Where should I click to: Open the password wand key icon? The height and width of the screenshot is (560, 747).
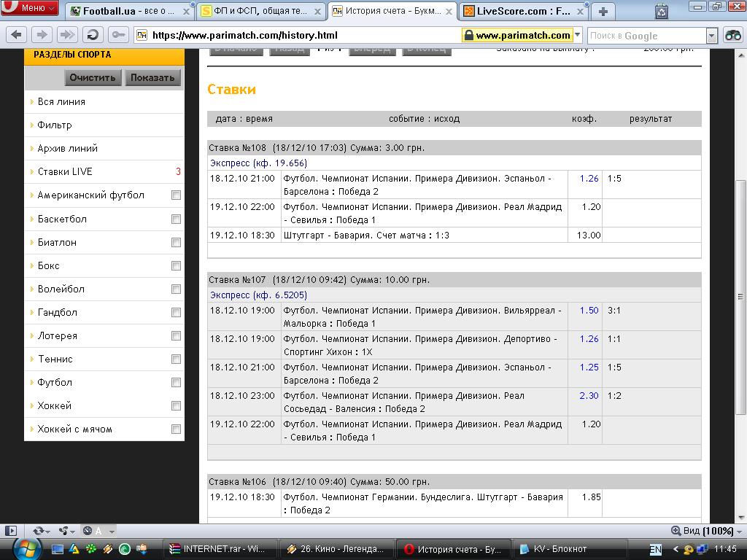[x=117, y=35]
